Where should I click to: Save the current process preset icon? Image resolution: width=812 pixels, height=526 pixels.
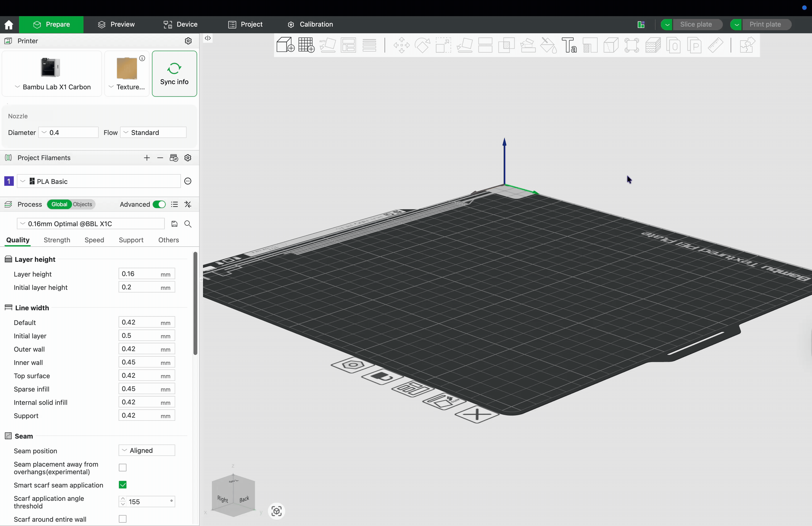pos(174,224)
